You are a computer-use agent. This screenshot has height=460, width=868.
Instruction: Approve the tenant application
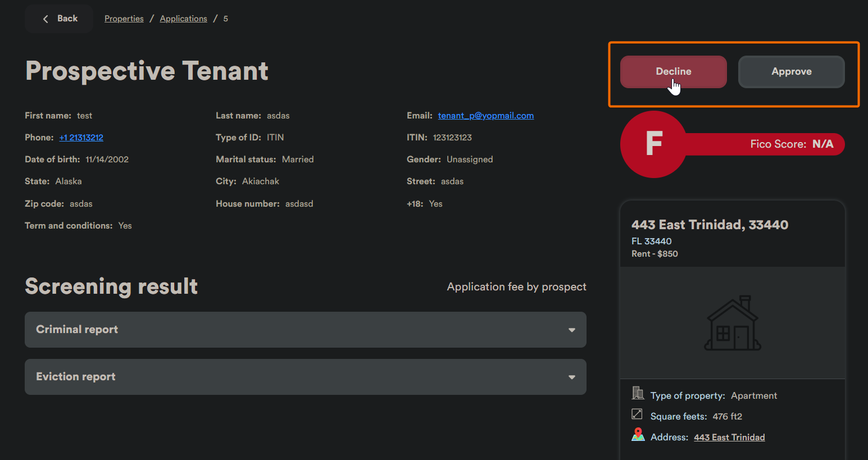coord(791,72)
